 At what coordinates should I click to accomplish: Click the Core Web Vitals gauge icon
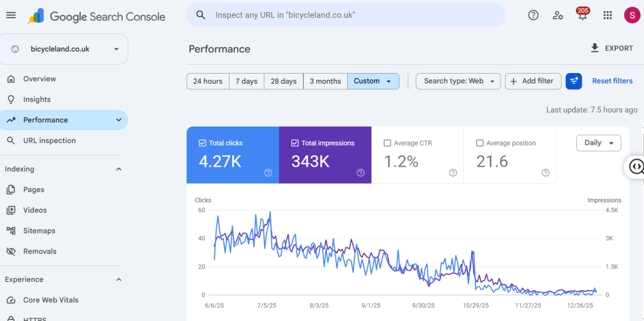[11, 300]
